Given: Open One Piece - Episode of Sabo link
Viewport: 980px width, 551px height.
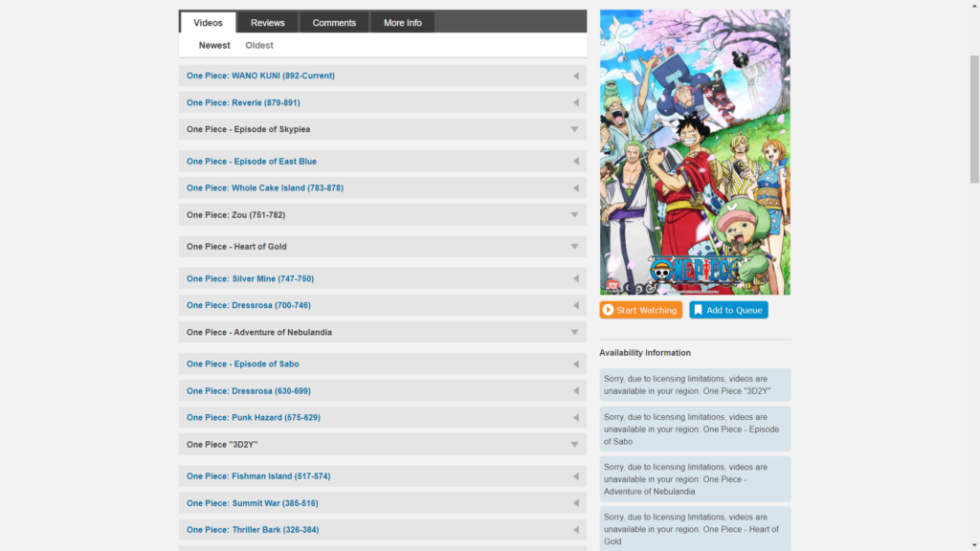Looking at the screenshot, I should (242, 364).
